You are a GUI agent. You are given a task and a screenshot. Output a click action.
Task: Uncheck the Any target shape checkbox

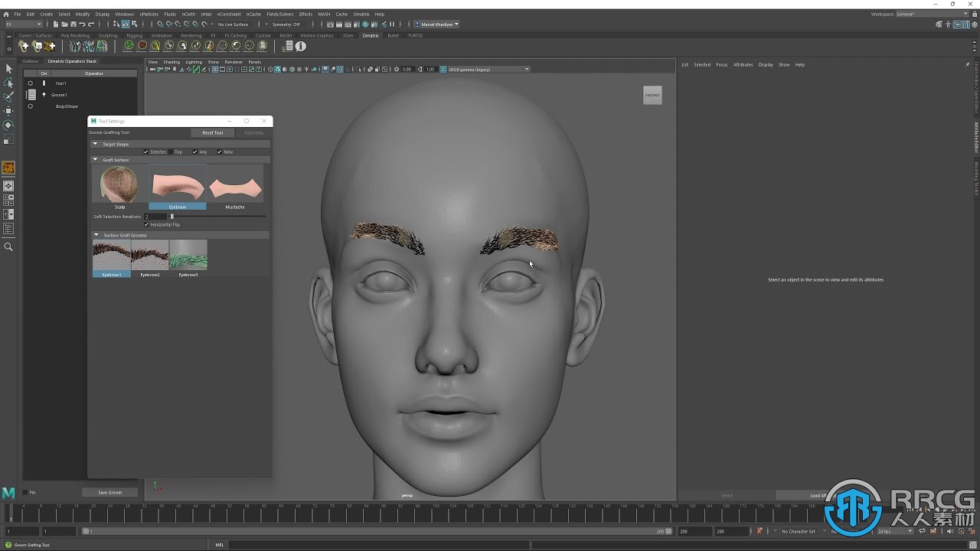pos(195,152)
